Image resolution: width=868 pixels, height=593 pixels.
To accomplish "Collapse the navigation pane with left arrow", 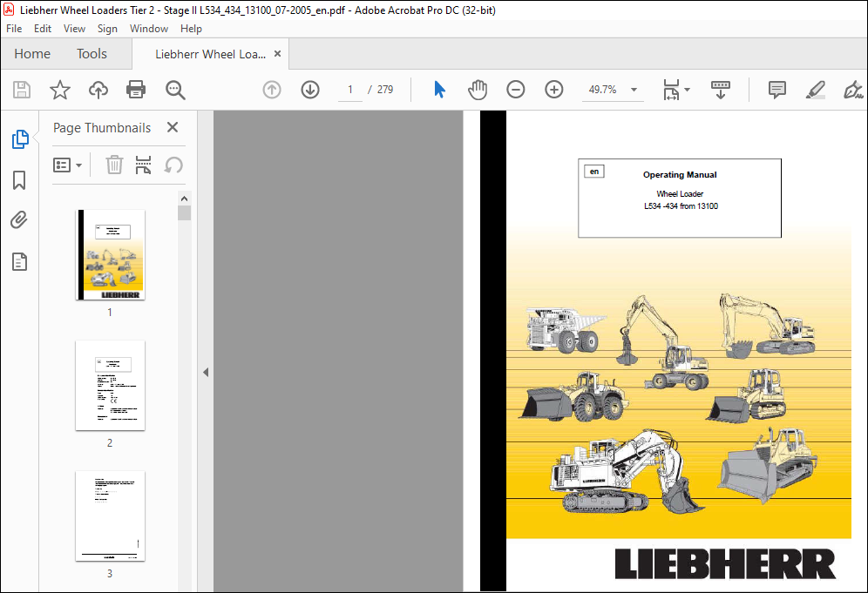I will point(206,373).
